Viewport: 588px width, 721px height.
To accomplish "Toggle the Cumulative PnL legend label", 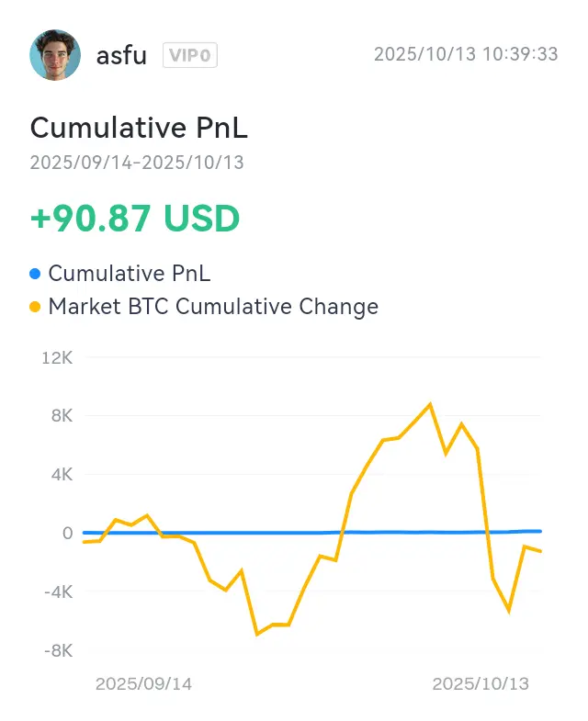I will [x=130, y=273].
